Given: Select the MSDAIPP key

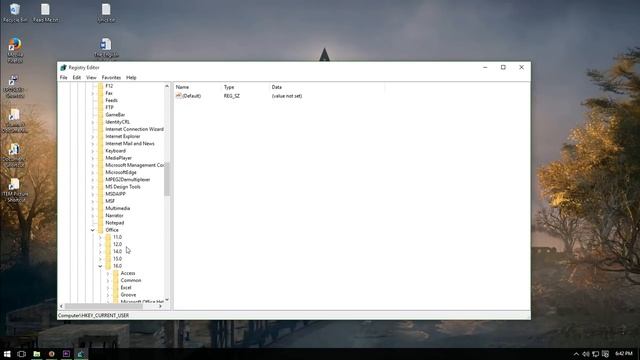Looking at the screenshot, I should [116, 194].
